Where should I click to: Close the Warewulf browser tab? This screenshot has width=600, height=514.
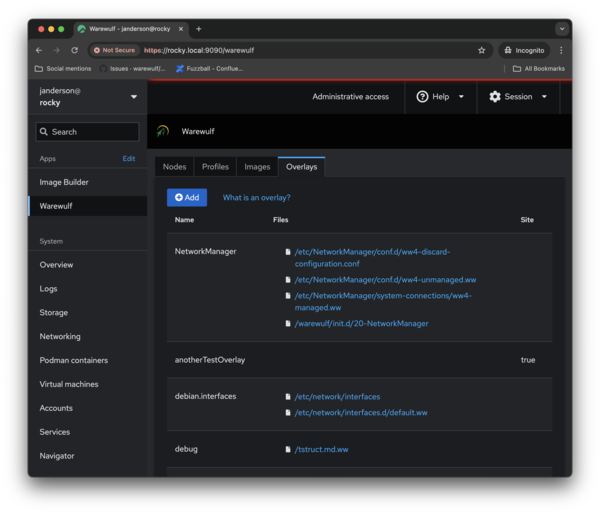[181, 29]
